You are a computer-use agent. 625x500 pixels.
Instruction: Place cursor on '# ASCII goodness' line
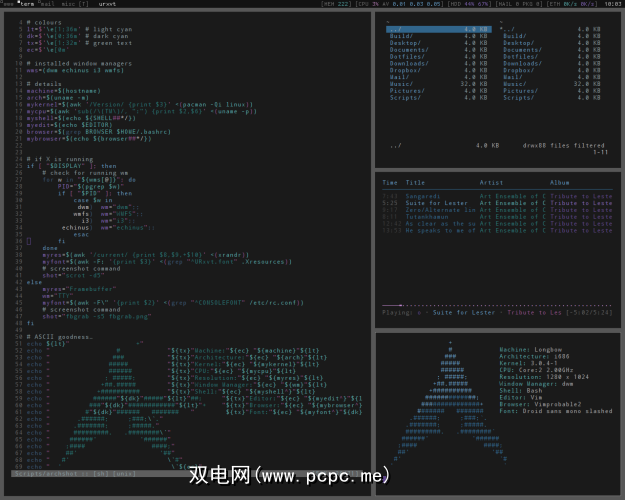60,337
